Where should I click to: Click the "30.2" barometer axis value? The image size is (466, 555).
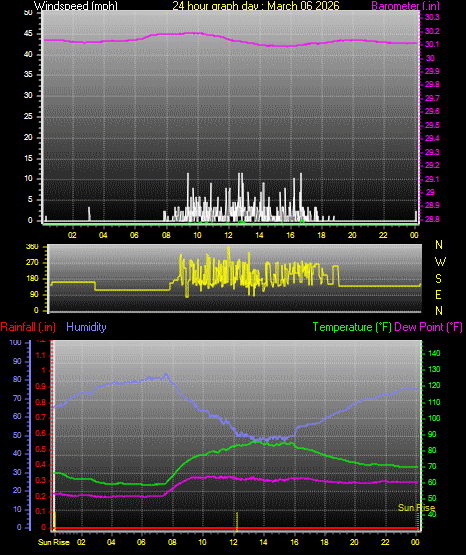[x=432, y=31]
